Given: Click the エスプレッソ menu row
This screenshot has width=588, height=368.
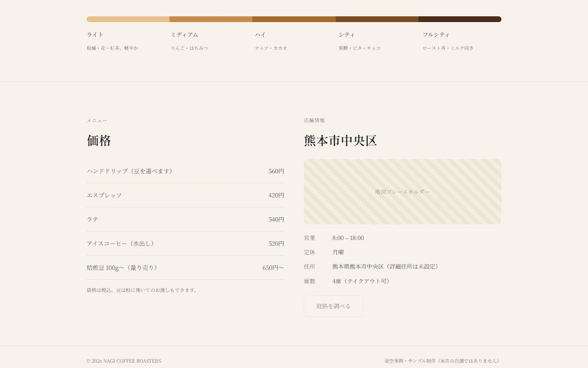Looking at the screenshot, I should point(186,195).
